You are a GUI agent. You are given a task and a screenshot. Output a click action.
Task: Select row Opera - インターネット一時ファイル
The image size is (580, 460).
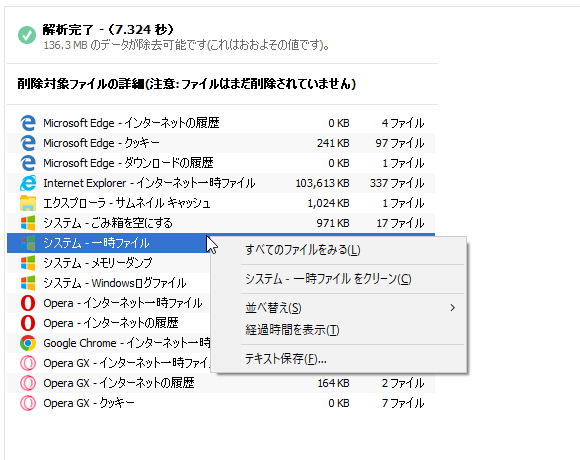108,303
